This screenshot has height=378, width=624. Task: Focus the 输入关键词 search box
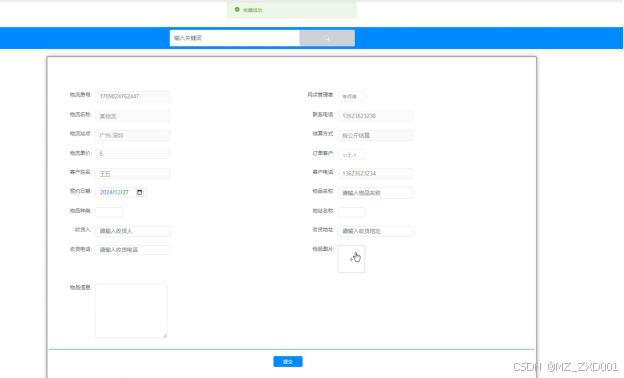pyautogui.click(x=234, y=38)
